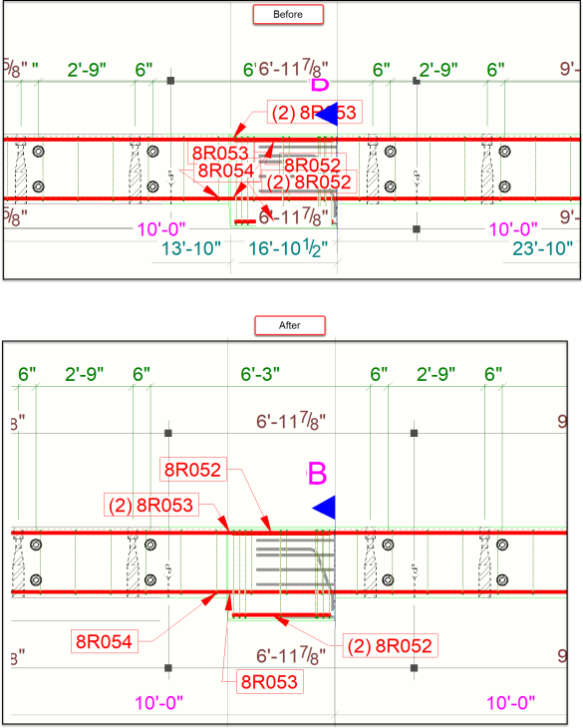
Task: Select the (2) 8R052 tag in the After drawing
Action: (390, 646)
